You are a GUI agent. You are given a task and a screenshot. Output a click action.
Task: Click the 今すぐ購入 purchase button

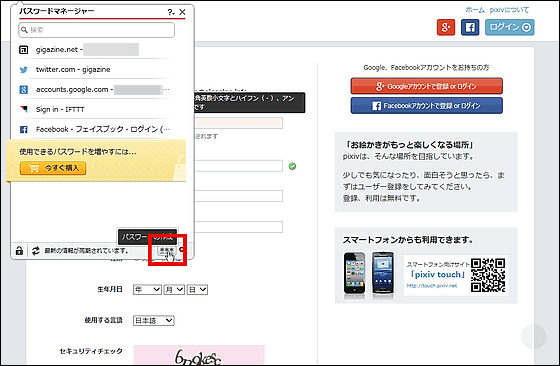click(53, 168)
